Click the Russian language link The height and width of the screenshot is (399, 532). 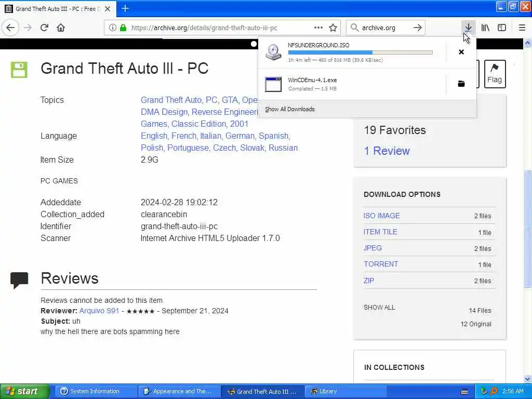283,148
